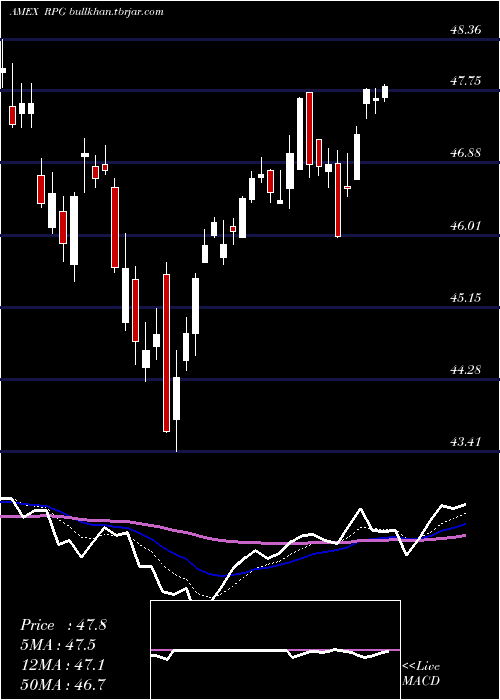Click the 48.36 price level label

pyautogui.click(x=466, y=30)
